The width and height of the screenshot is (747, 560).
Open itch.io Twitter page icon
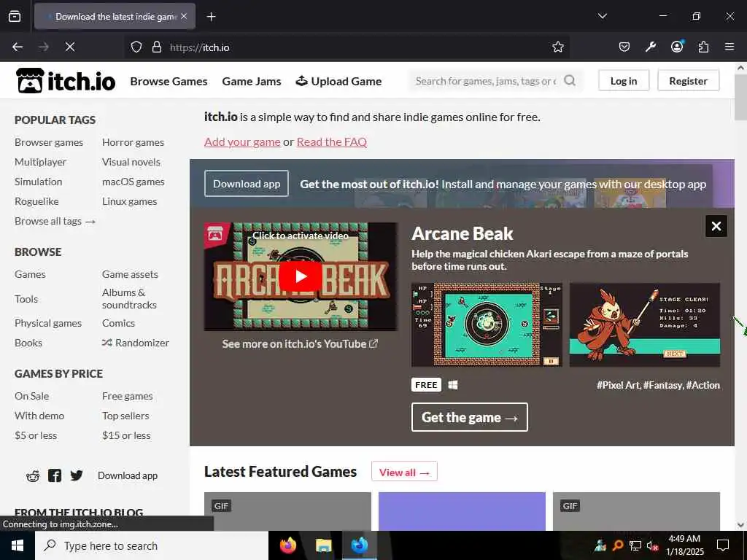pos(76,475)
